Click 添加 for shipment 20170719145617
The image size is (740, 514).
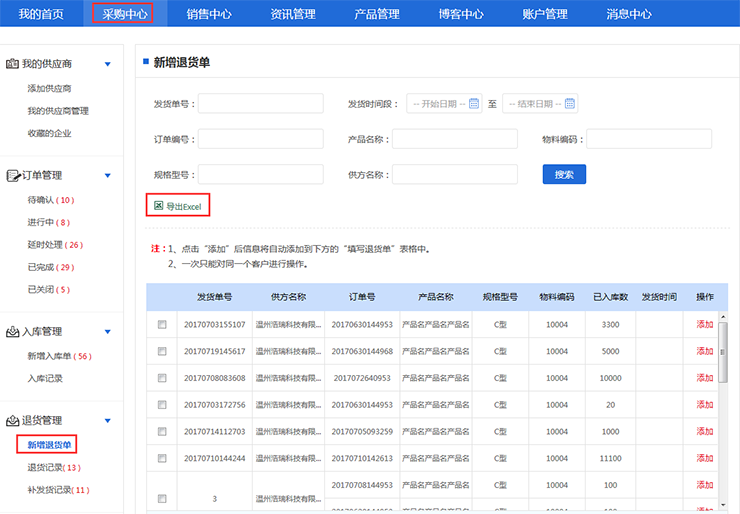click(705, 351)
